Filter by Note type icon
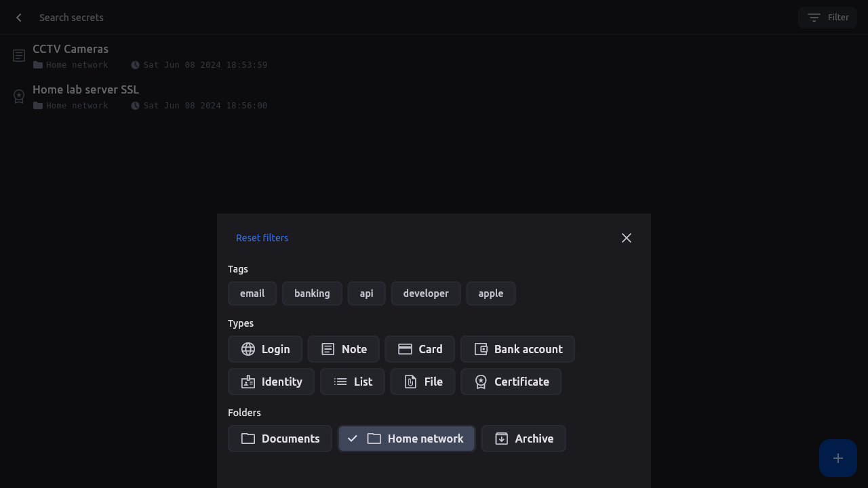The image size is (868, 488). coord(328,349)
